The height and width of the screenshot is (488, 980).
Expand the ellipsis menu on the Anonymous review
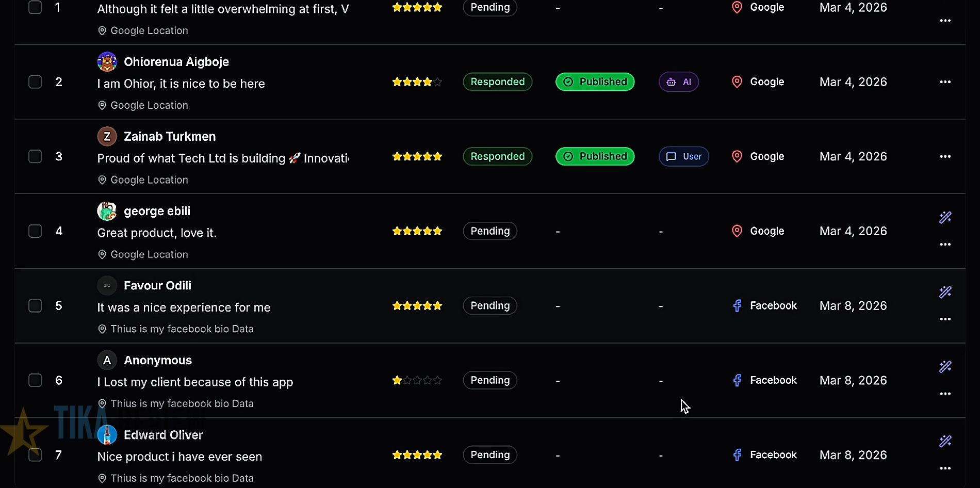(x=945, y=394)
